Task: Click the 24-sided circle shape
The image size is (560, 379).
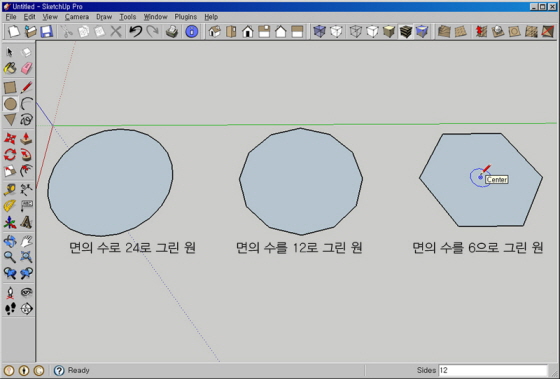Action: point(110,183)
